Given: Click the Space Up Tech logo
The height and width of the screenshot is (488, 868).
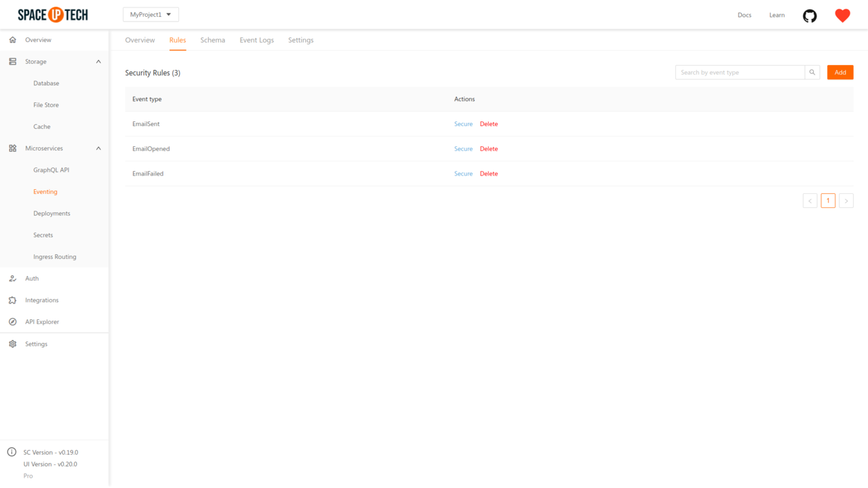Looking at the screenshot, I should tap(53, 15).
